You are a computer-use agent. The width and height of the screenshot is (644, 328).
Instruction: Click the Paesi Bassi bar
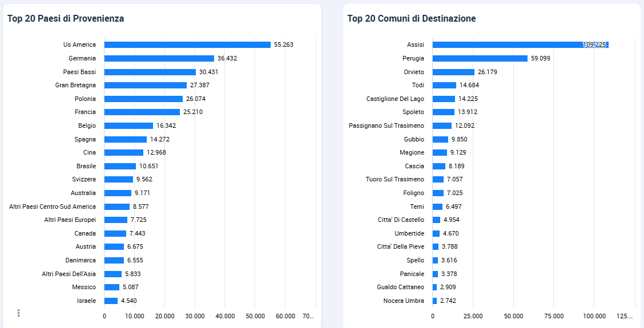pos(150,72)
